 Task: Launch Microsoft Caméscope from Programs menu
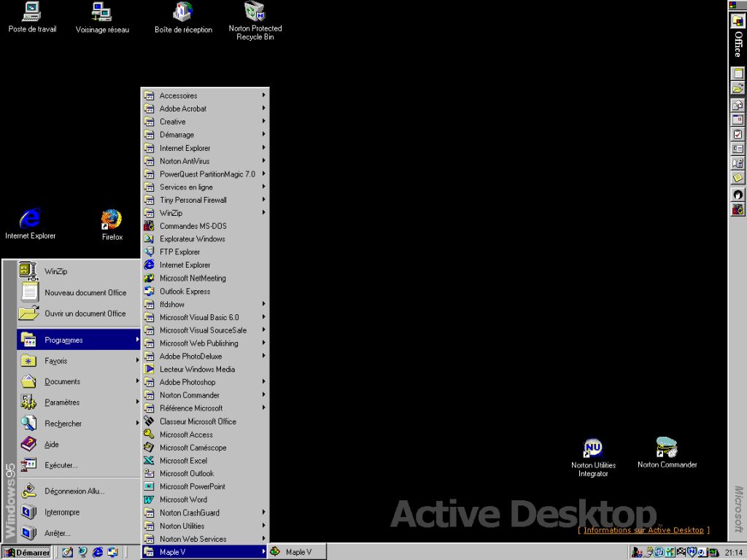[205, 448]
